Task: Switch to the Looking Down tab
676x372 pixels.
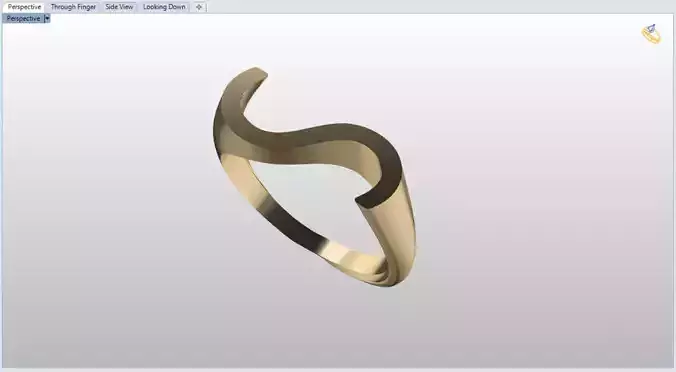Action: click(164, 7)
